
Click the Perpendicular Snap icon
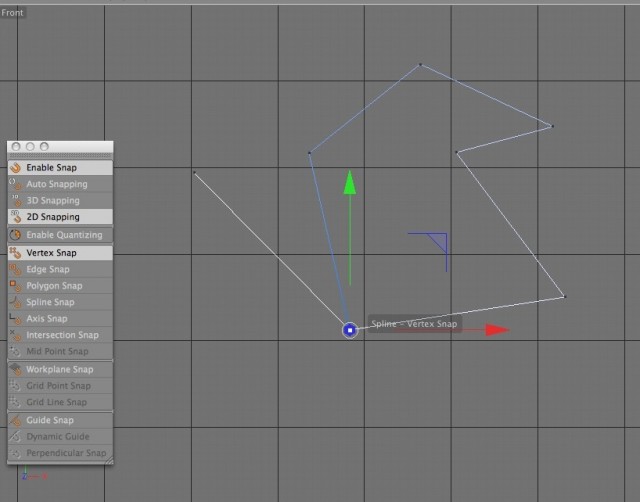(16, 453)
